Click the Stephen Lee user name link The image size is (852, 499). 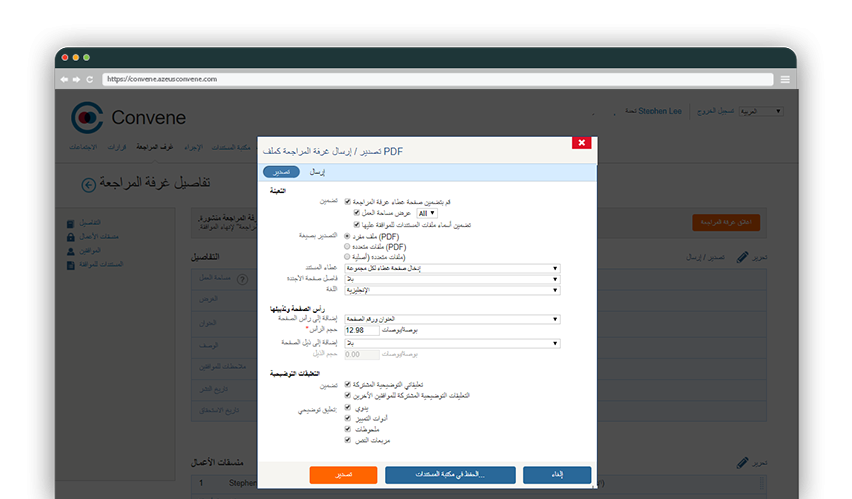click(x=660, y=111)
